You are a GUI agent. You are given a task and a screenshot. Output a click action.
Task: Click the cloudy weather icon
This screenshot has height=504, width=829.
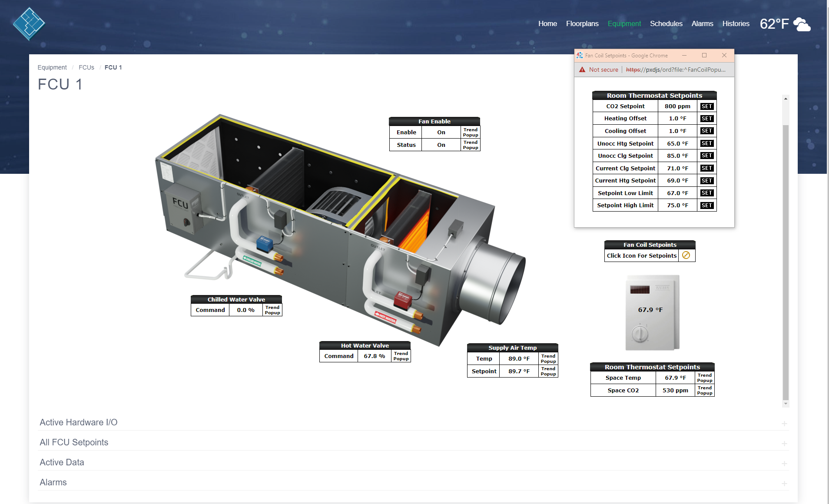coord(802,24)
